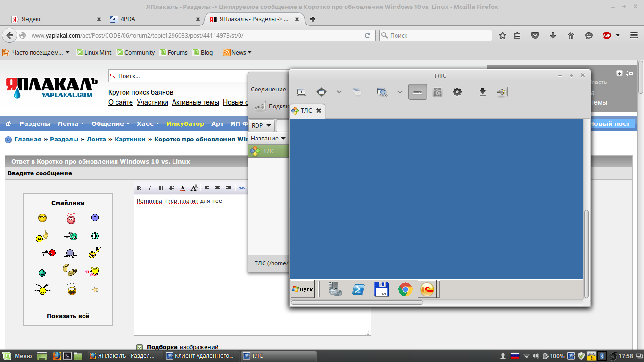Viewport: 644px width, 362px height.
Task: Click Показать всё under the smileys
Action: pyautogui.click(x=68, y=316)
